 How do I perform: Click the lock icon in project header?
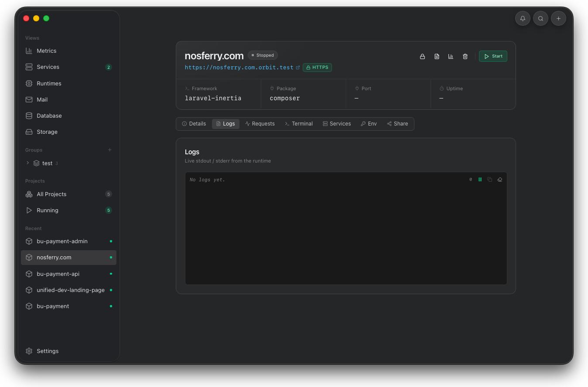(422, 56)
